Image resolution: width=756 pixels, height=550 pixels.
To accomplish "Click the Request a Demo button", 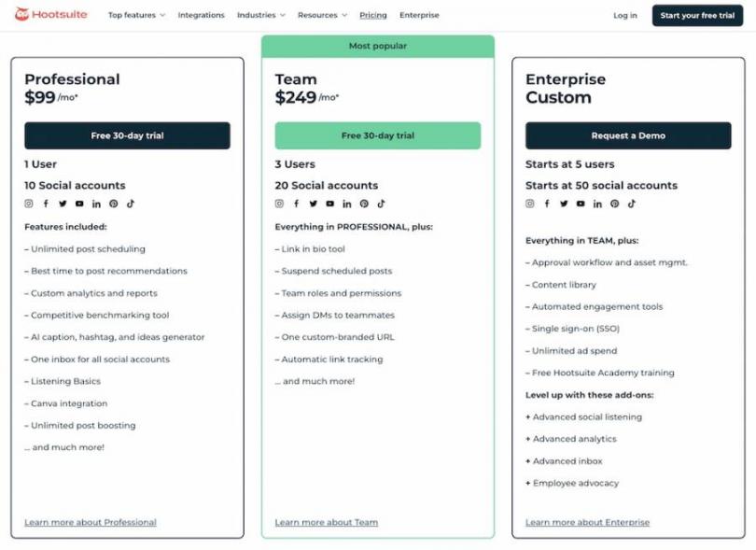I will pyautogui.click(x=628, y=135).
